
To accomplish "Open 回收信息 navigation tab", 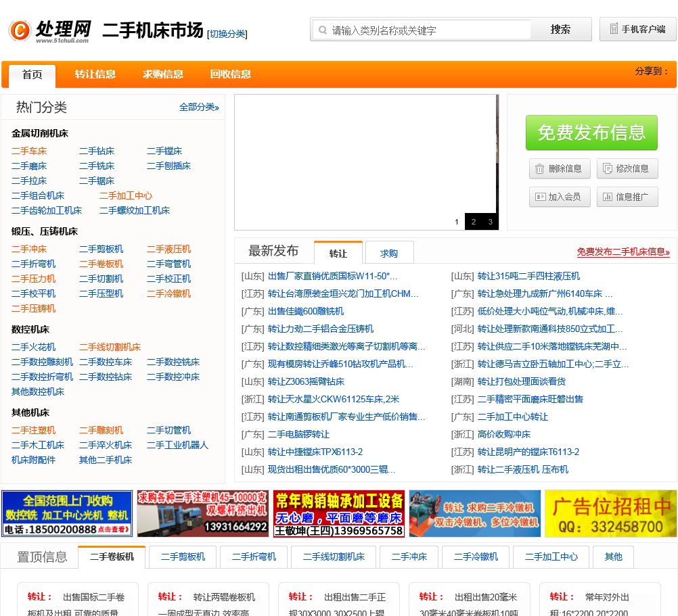I will 231,74.
